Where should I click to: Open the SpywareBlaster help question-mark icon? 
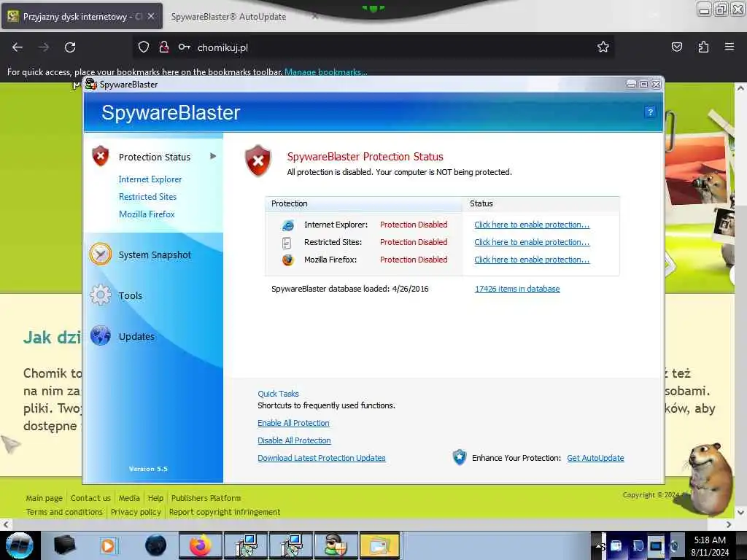pyautogui.click(x=650, y=112)
